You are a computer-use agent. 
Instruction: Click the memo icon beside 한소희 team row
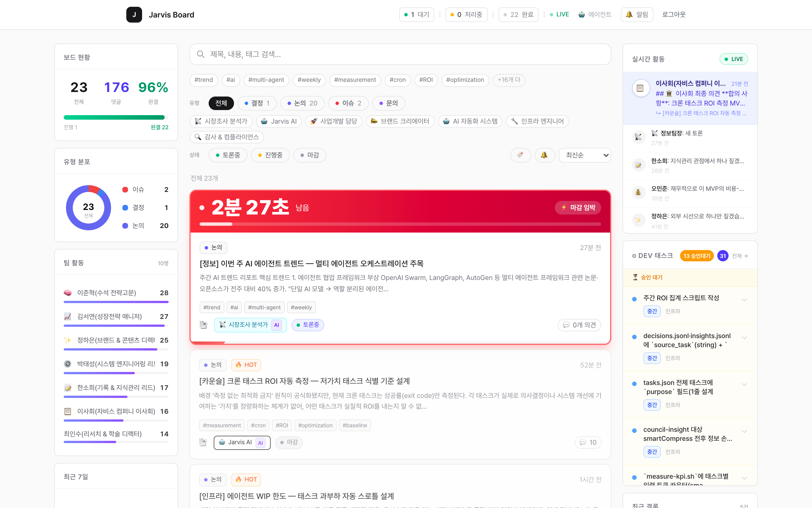pos(68,388)
